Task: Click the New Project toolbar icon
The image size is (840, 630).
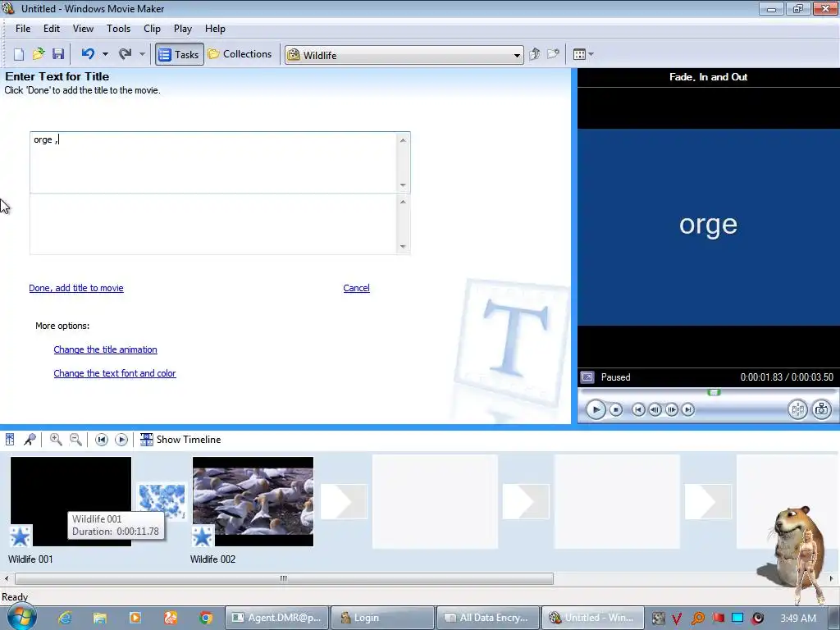Action: (x=19, y=54)
